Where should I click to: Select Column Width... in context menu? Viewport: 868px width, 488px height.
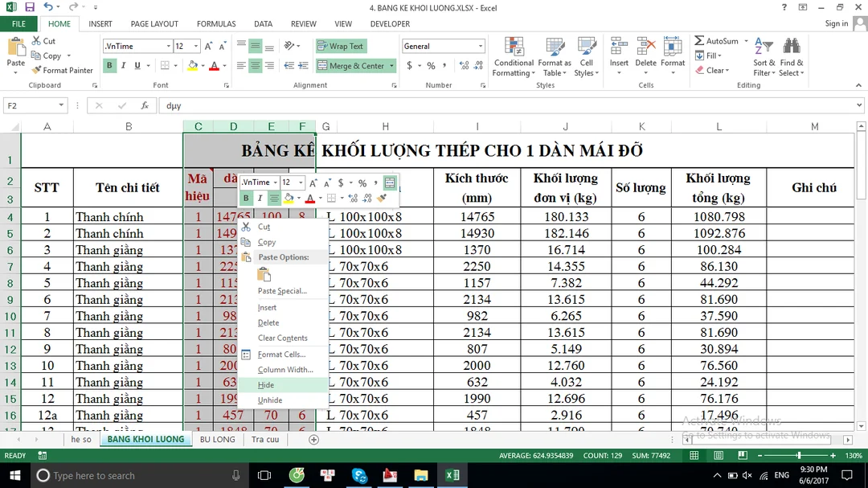(285, 370)
